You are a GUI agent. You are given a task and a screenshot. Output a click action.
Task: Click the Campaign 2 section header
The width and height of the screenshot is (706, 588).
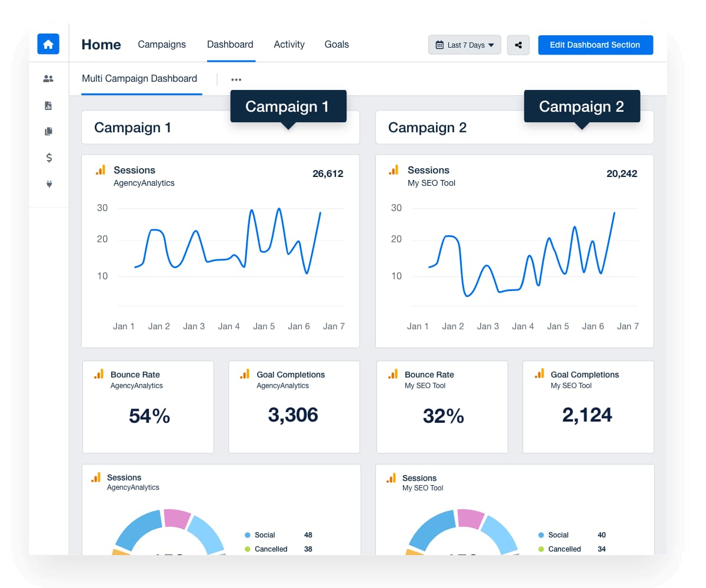click(515, 127)
